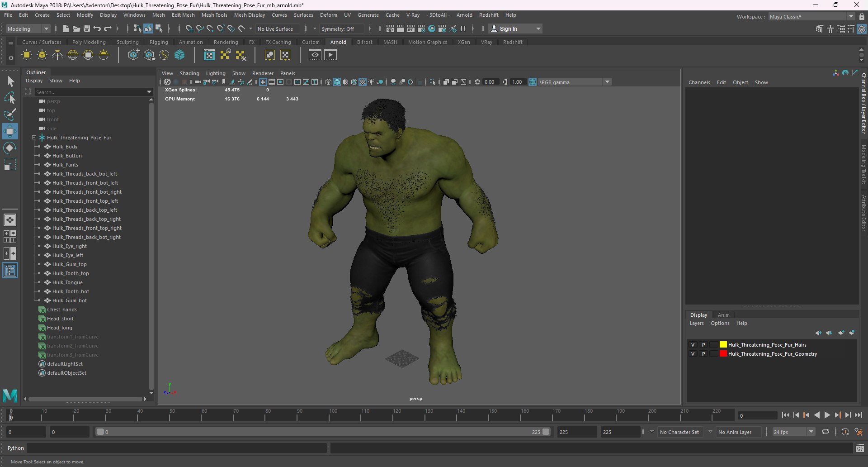
Task: Click the time range slider bar
Action: tap(322, 432)
